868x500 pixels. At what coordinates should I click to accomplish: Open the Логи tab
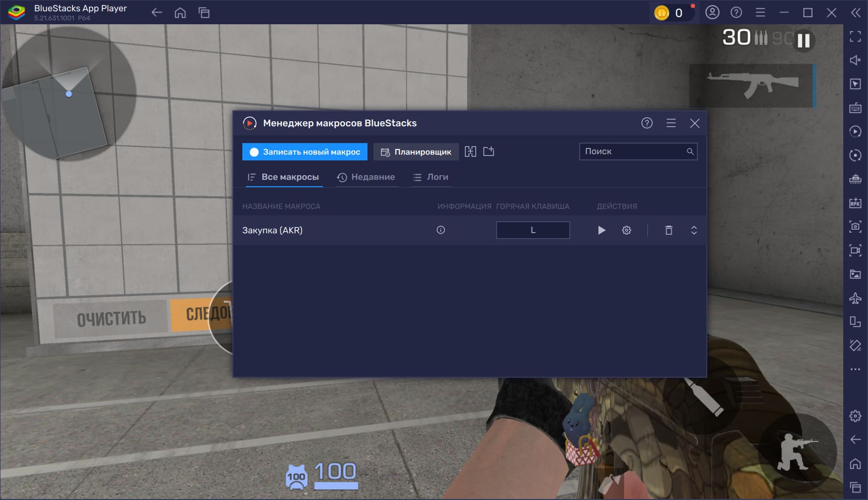click(431, 177)
